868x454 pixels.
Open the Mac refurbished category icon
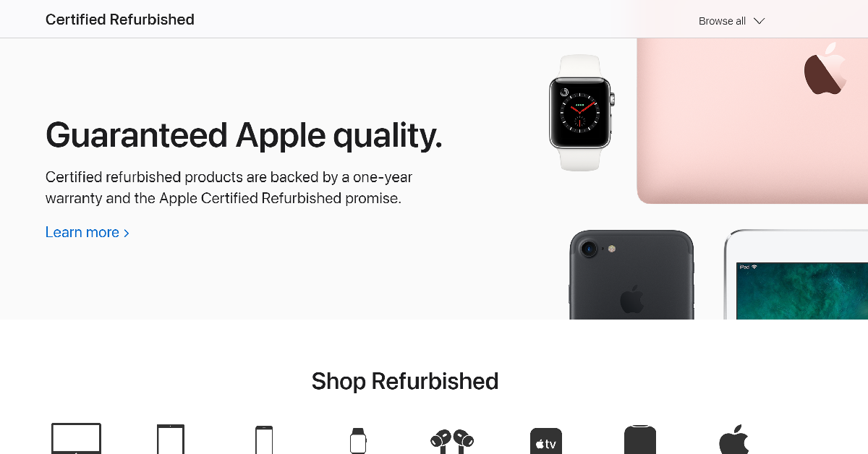76,439
